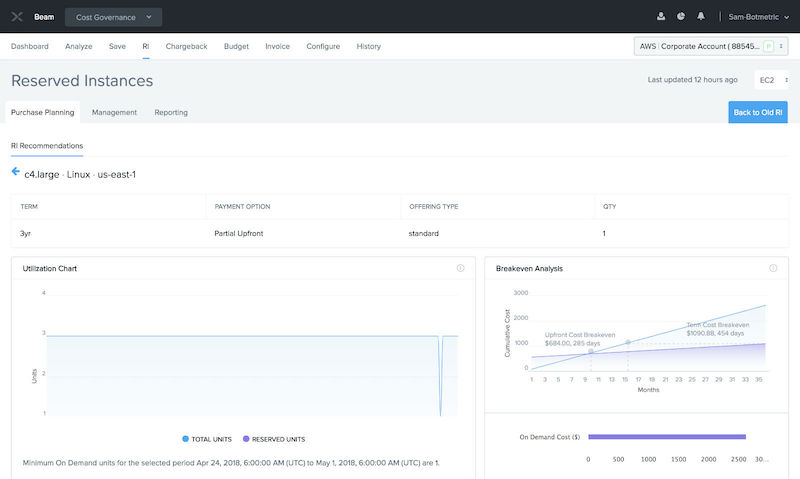Viewport: 800px width, 479px height.
Task: Click the TERM column header
Action: coord(29,207)
